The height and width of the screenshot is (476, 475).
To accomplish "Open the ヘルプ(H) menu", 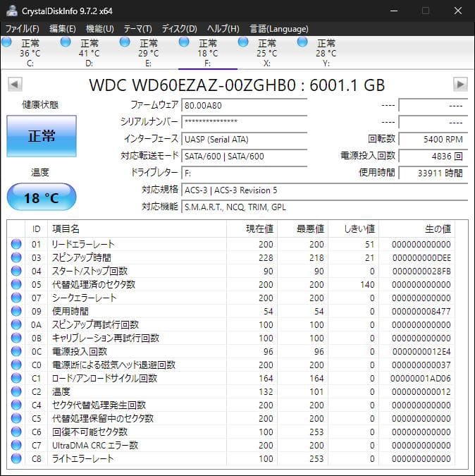I will (223, 29).
